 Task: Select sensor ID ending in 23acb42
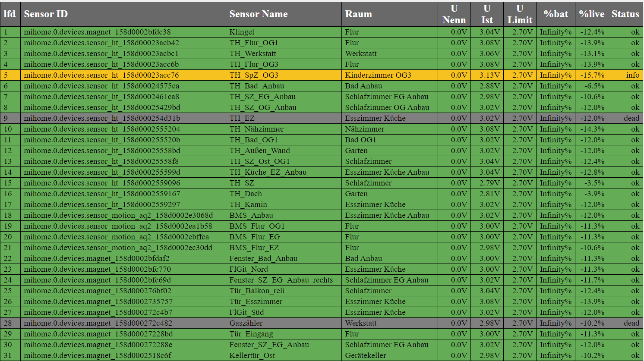coord(101,43)
